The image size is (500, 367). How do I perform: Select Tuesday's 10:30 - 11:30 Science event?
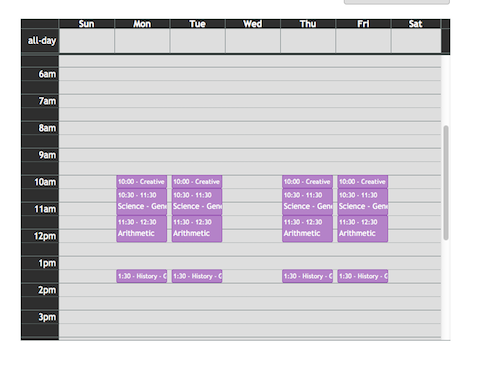(197, 202)
